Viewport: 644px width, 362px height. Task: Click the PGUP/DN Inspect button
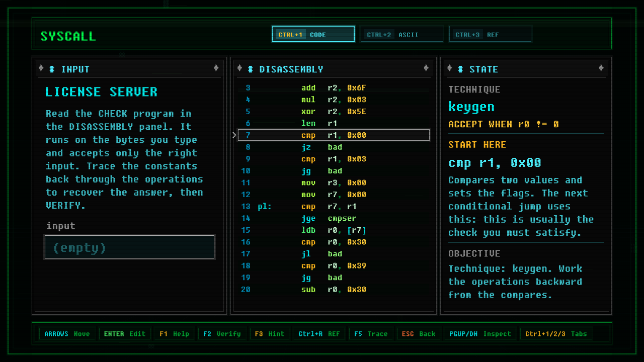click(480, 334)
